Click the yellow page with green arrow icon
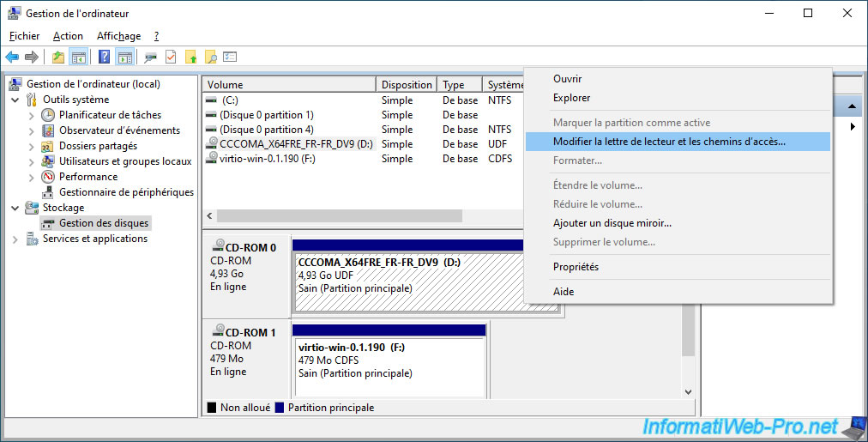 [x=191, y=57]
